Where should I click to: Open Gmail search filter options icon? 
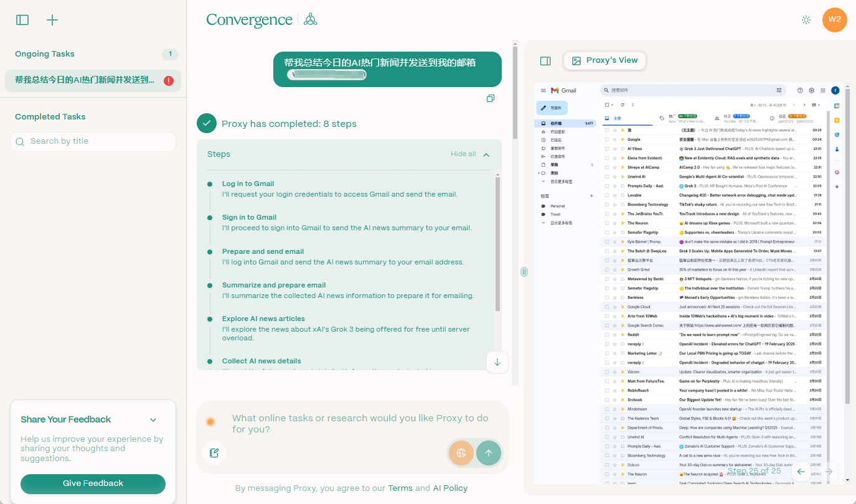(x=779, y=90)
